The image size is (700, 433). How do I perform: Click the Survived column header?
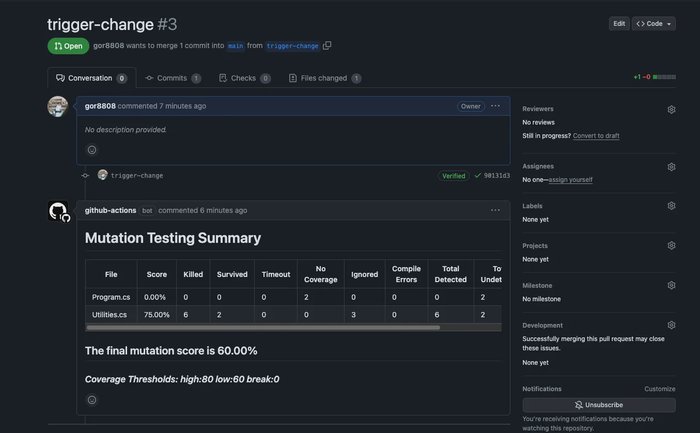[232, 274]
